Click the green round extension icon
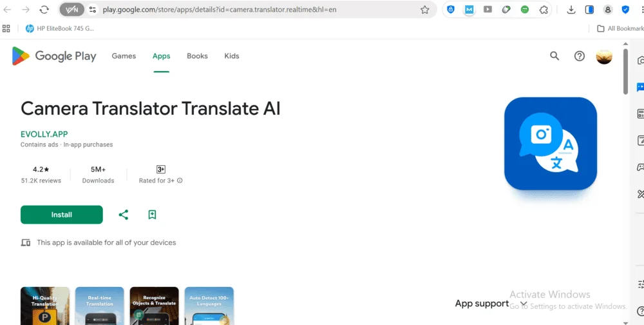The width and height of the screenshot is (644, 325). point(524,10)
